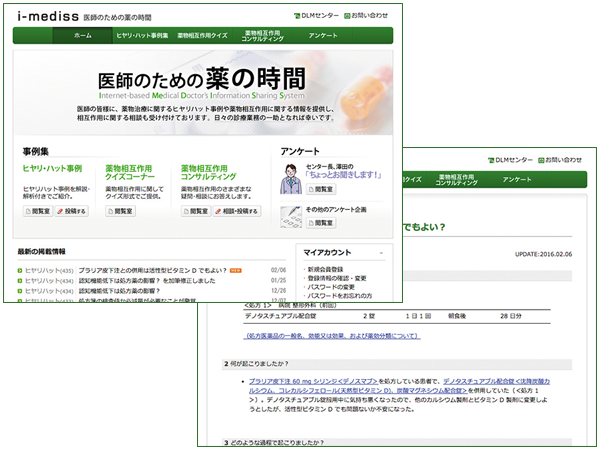
Task: Click 閲覧室 button under クイズコーナー
Action: [x=121, y=211]
